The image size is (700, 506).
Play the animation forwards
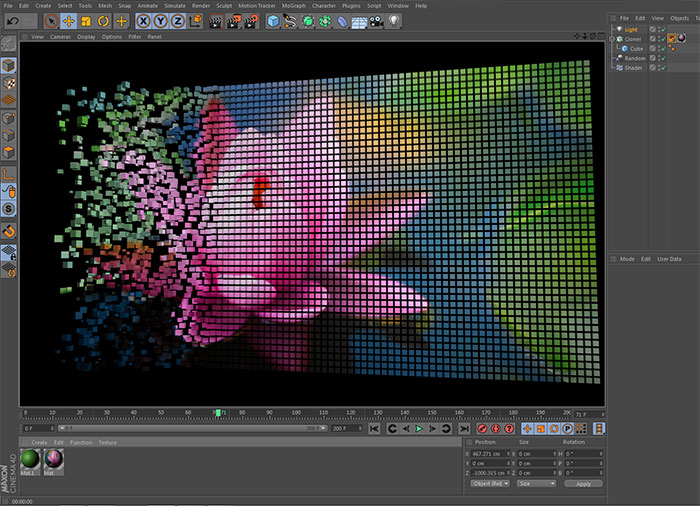pos(419,429)
